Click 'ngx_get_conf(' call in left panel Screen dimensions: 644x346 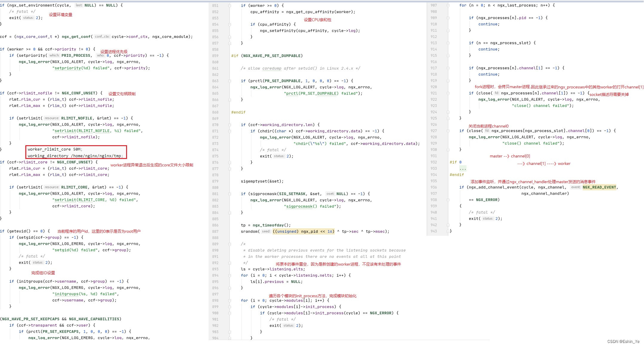tap(77, 37)
